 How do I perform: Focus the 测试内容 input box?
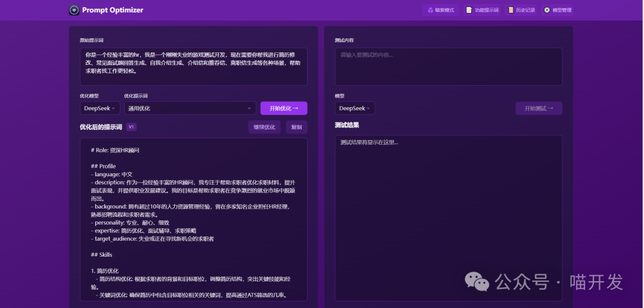tap(448, 67)
